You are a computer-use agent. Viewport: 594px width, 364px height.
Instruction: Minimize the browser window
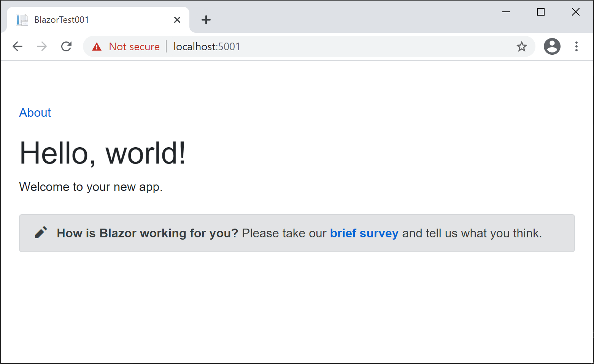pyautogui.click(x=506, y=12)
